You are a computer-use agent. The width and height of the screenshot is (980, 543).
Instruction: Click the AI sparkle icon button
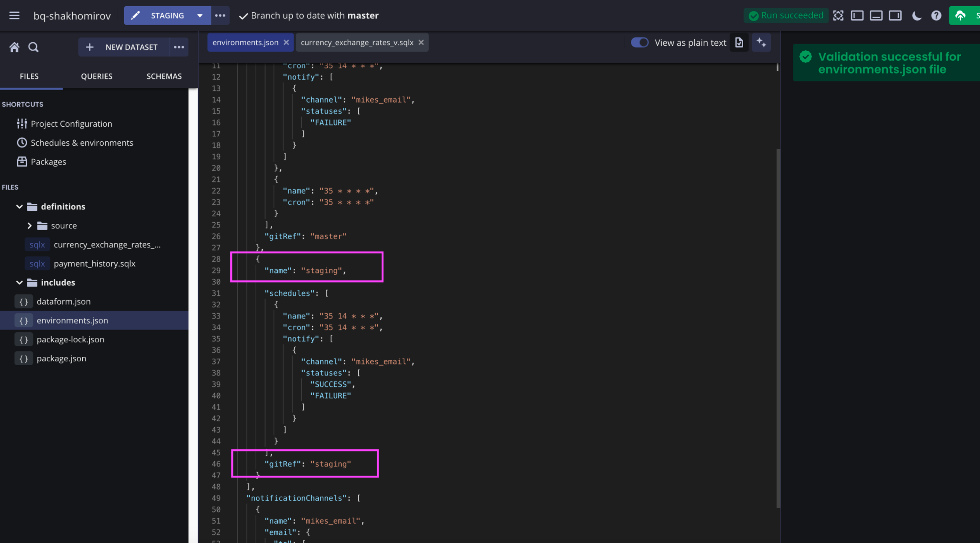[761, 43]
